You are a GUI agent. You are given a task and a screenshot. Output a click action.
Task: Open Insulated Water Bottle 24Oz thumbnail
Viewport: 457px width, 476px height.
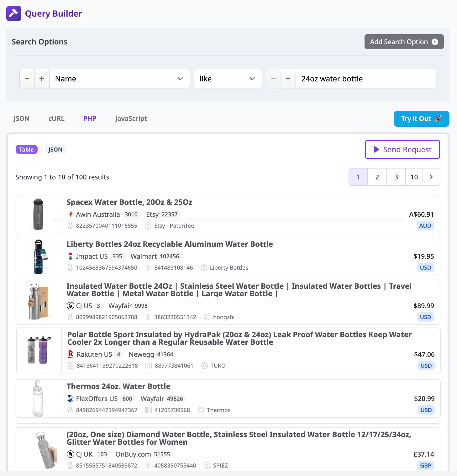click(x=38, y=302)
